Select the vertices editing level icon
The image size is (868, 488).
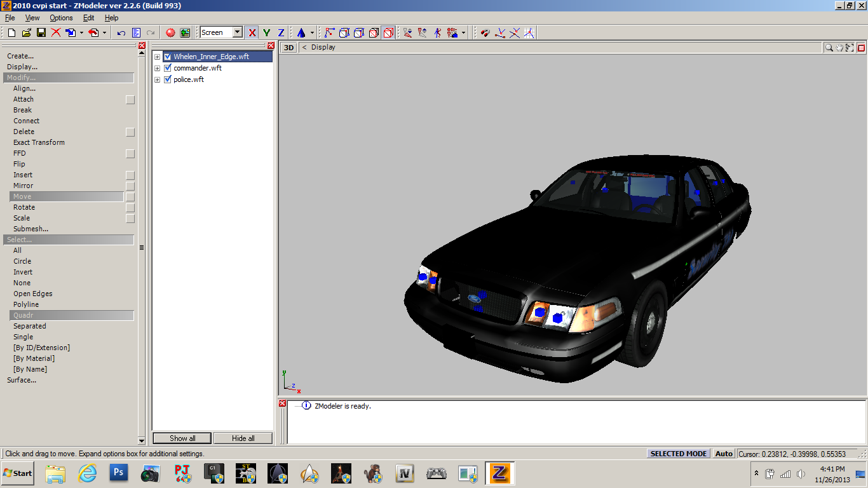[x=329, y=32]
